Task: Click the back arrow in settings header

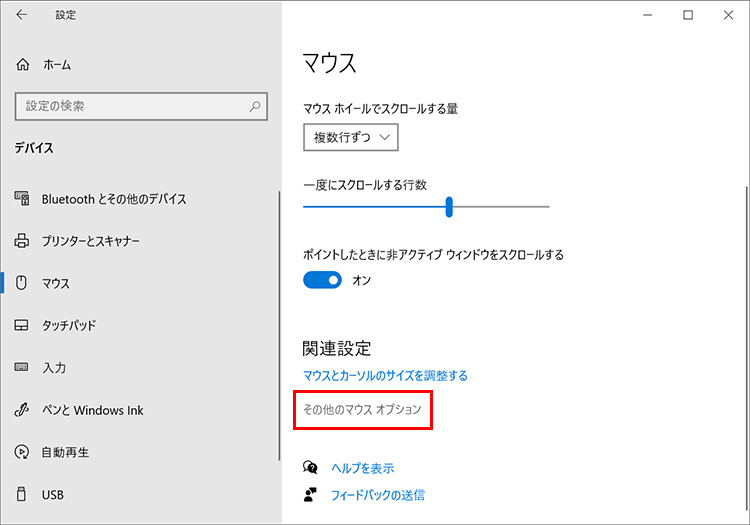Action: [x=23, y=15]
